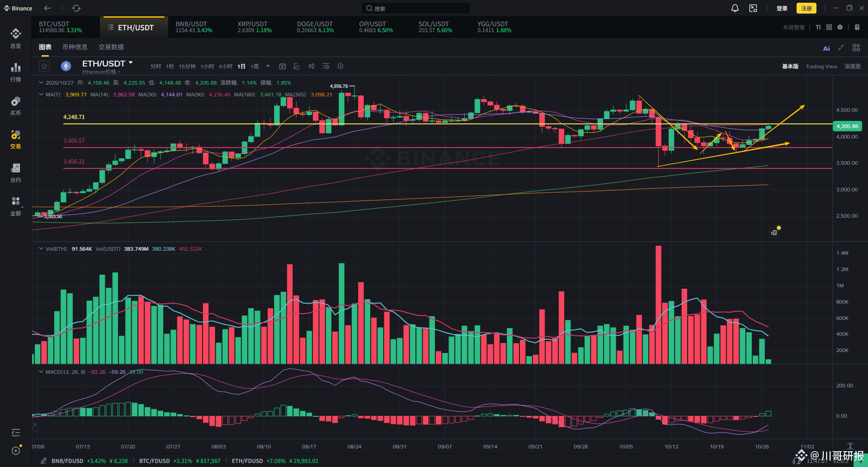This screenshot has height=467, width=868.
Task: Collapse the MA indicator legend row
Action: pos(41,95)
